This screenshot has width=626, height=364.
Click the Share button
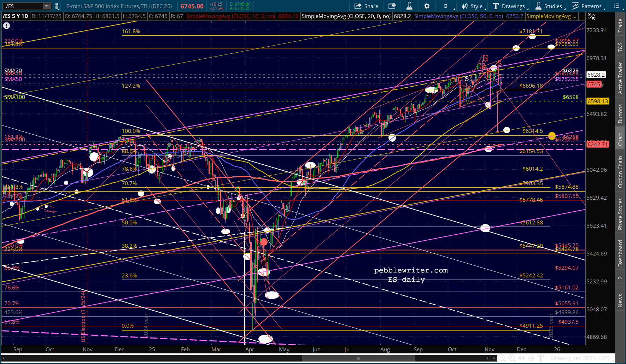point(366,6)
